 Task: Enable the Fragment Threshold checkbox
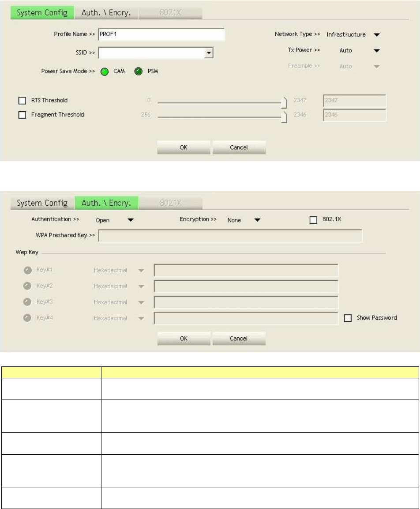tap(22, 115)
